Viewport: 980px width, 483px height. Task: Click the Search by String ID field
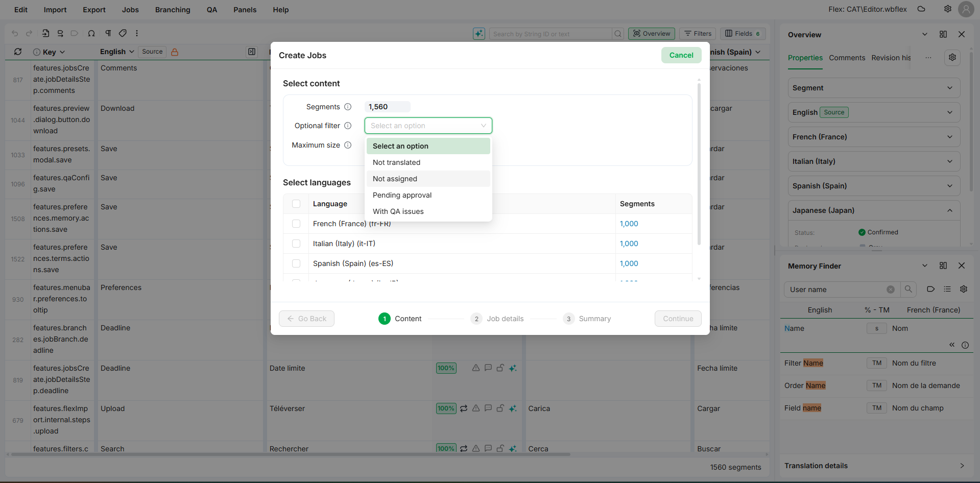coord(550,34)
